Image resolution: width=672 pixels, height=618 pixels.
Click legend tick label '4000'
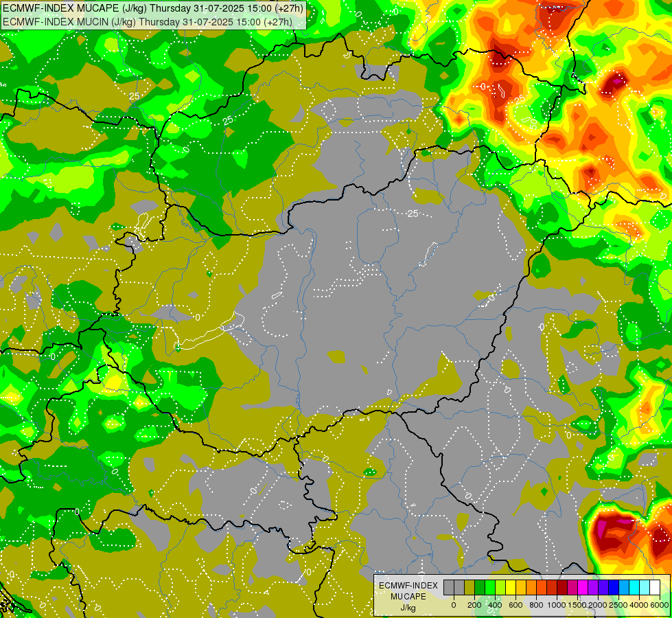[639, 605]
